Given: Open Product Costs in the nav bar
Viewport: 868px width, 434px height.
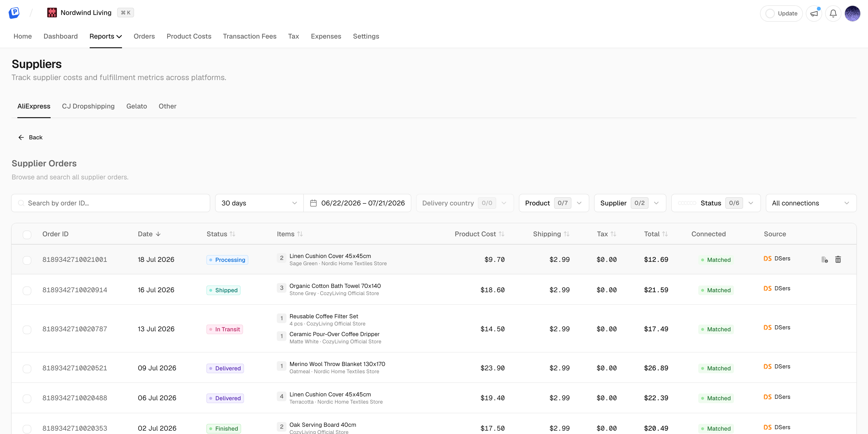Looking at the screenshot, I should point(189,36).
